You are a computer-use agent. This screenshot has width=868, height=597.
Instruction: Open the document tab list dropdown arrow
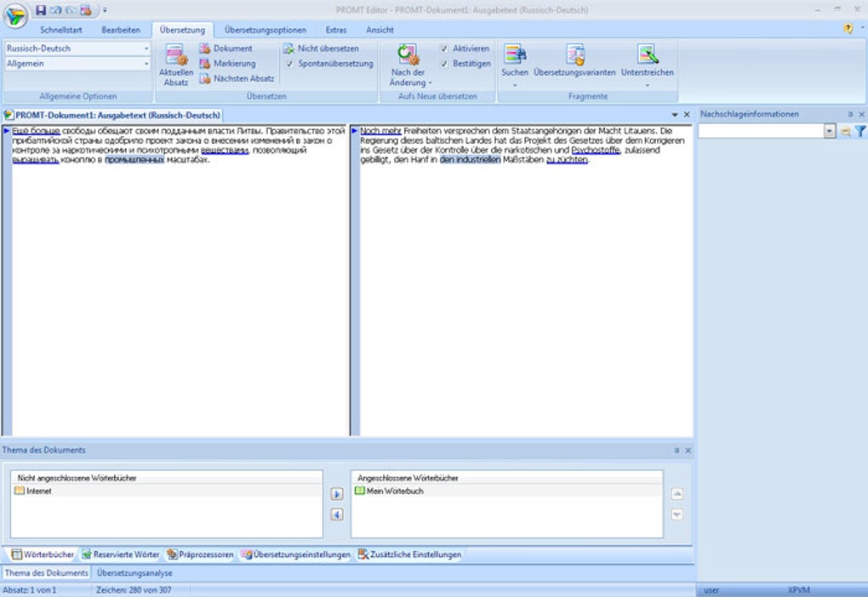675,115
